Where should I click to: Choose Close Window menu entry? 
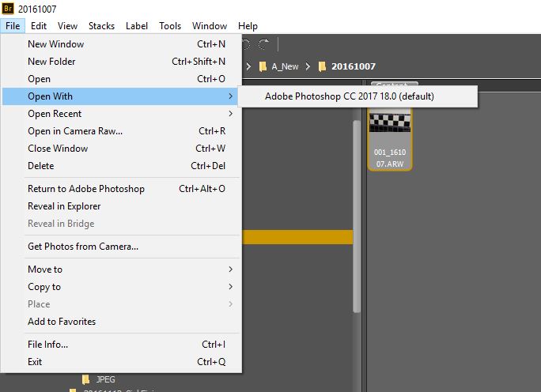(122, 149)
